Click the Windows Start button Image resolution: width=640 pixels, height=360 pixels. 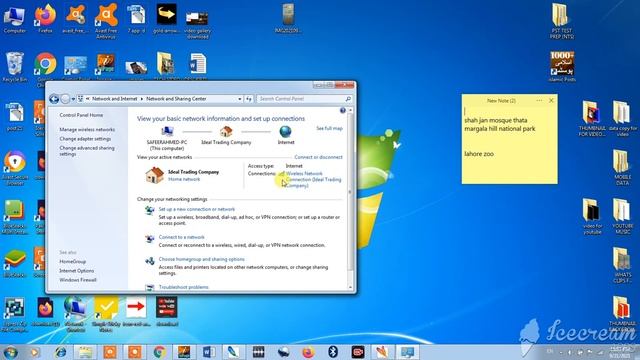11,352
